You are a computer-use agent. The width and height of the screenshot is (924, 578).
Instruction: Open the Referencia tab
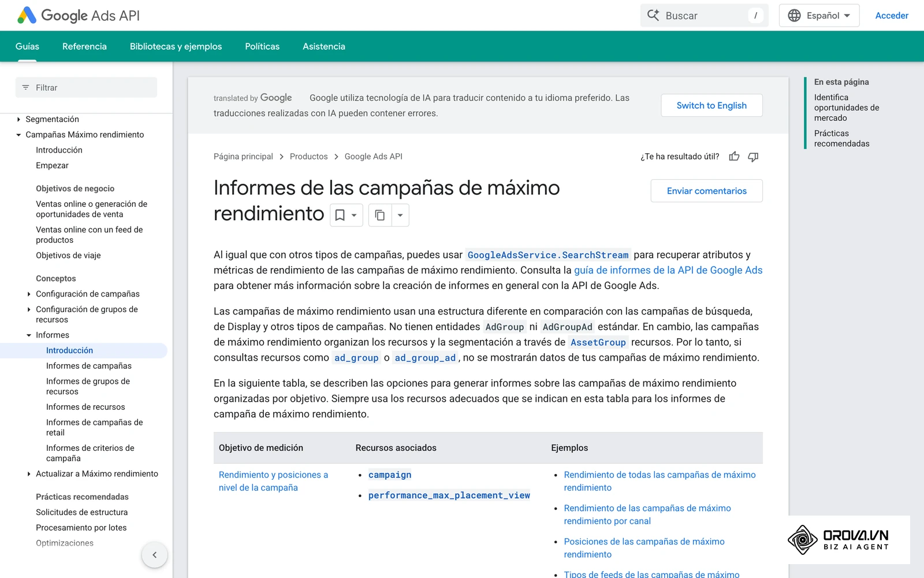pos(84,46)
